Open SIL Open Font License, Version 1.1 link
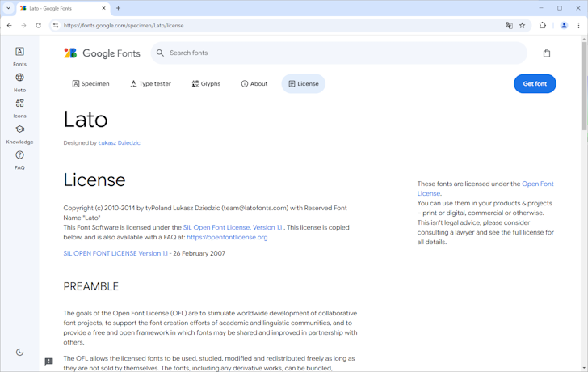This screenshot has width=588, height=372. click(233, 227)
